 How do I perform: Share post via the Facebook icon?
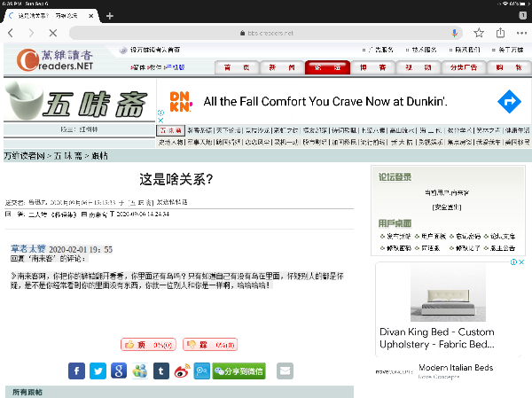[x=76, y=371]
